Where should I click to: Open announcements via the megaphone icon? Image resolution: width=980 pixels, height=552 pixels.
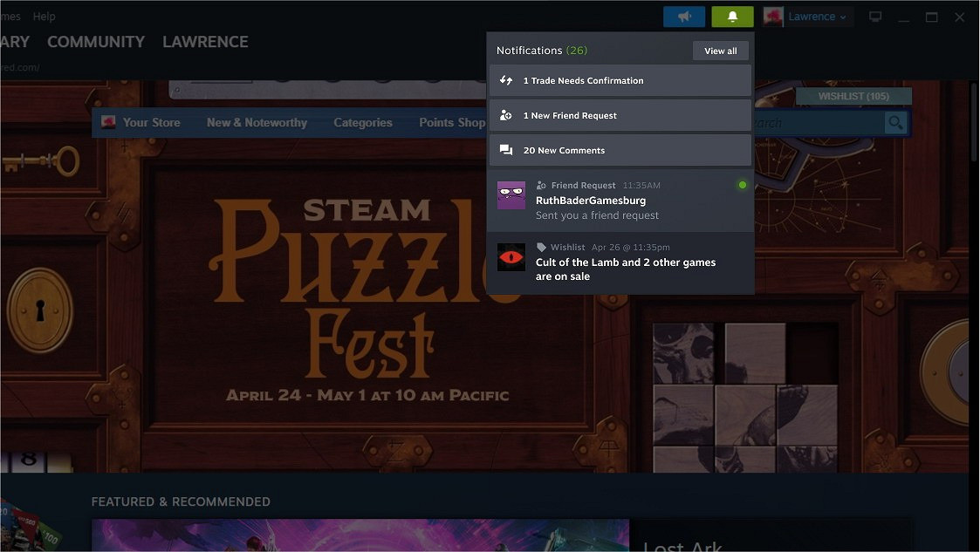coord(684,16)
